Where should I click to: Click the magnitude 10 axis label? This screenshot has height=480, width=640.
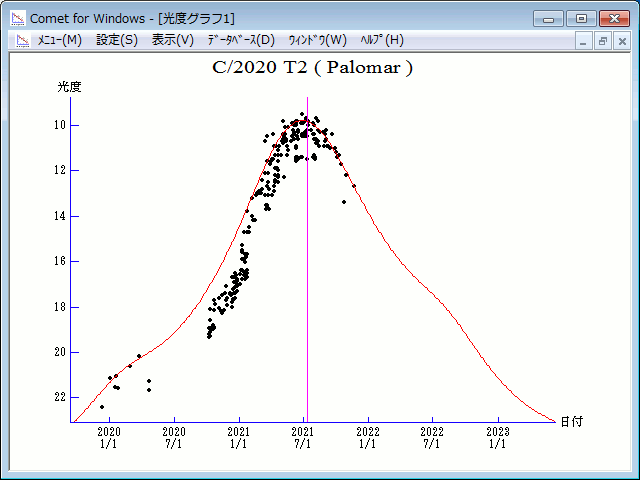pos(60,125)
